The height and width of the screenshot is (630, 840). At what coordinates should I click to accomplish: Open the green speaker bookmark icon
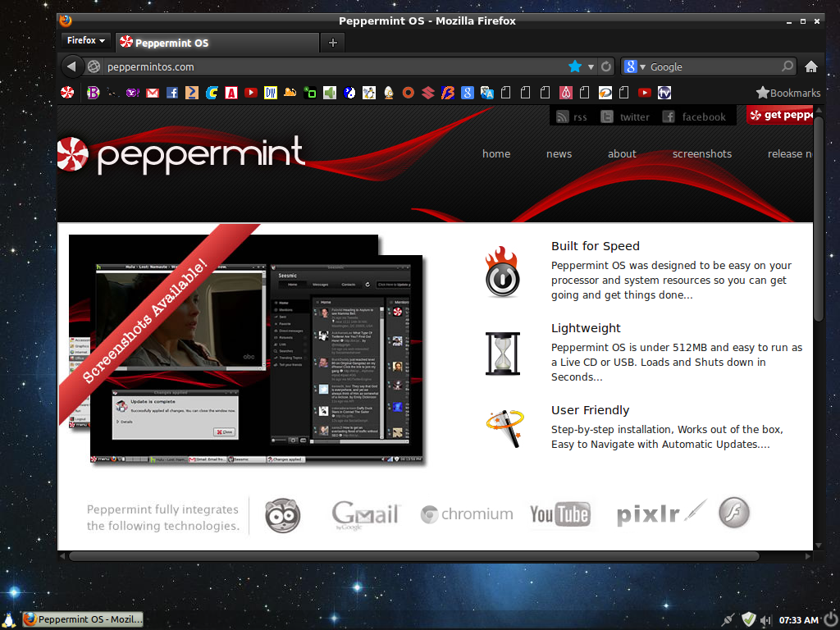(330, 93)
